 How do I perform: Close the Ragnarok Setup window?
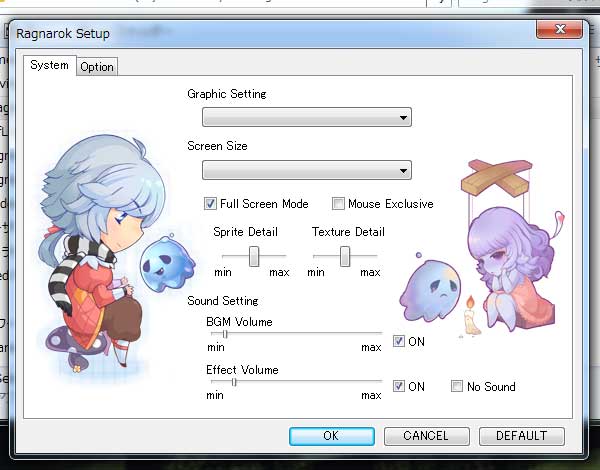click(x=560, y=29)
